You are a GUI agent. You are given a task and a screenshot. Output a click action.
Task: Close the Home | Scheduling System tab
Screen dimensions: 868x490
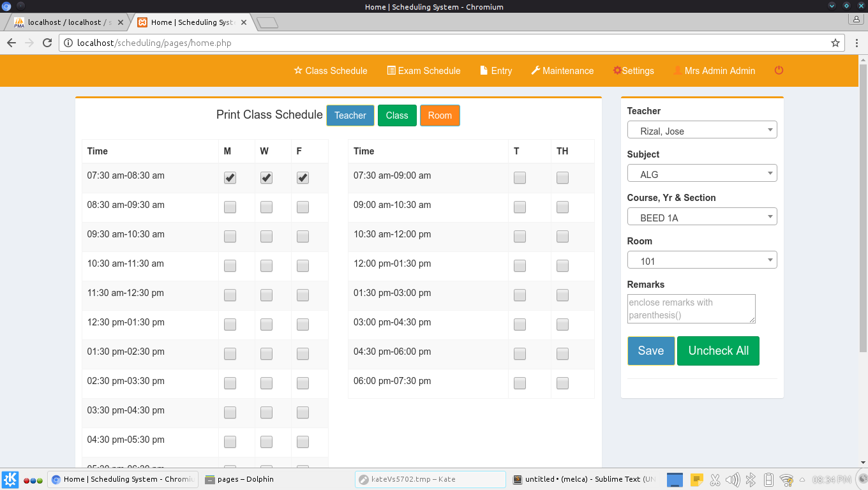pos(243,22)
